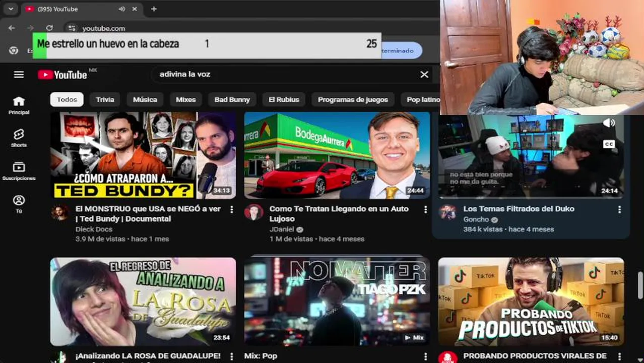Open Shorts from the sidebar

19,138
